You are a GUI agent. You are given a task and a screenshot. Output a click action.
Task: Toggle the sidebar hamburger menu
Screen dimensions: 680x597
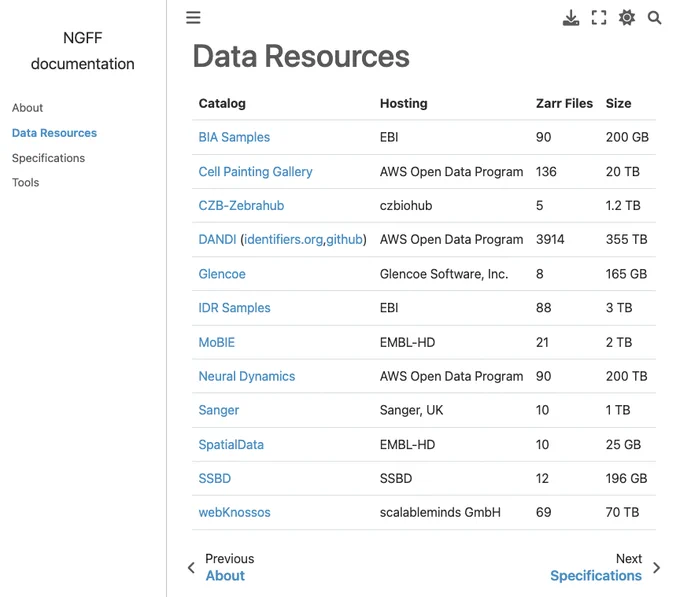[x=193, y=17]
